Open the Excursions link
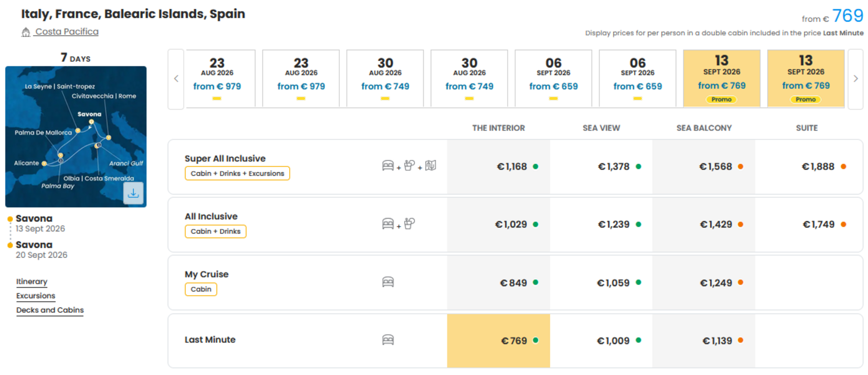This screenshot has height=375, width=868. (x=36, y=296)
